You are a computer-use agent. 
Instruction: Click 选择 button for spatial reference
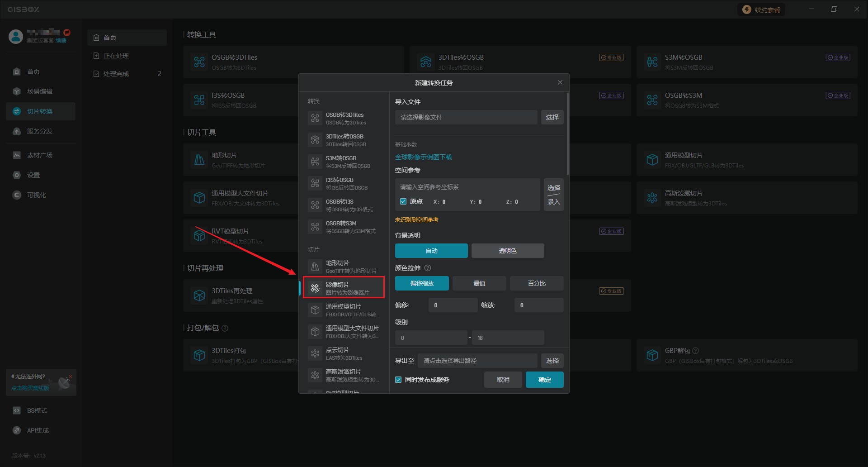point(553,187)
